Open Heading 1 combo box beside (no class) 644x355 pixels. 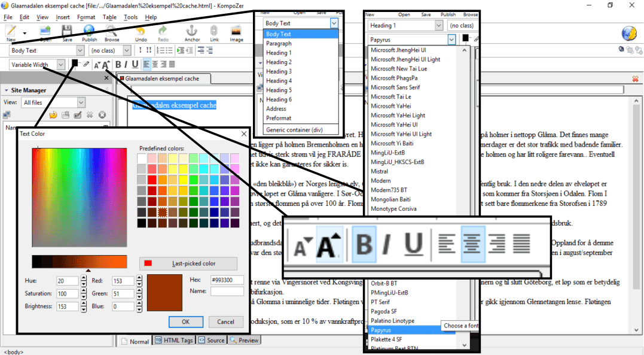tap(405, 26)
